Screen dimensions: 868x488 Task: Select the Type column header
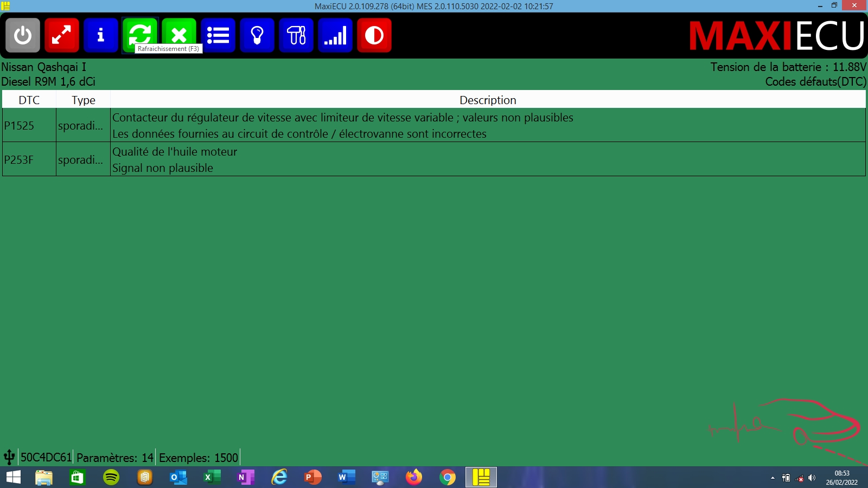coord(84,100)
